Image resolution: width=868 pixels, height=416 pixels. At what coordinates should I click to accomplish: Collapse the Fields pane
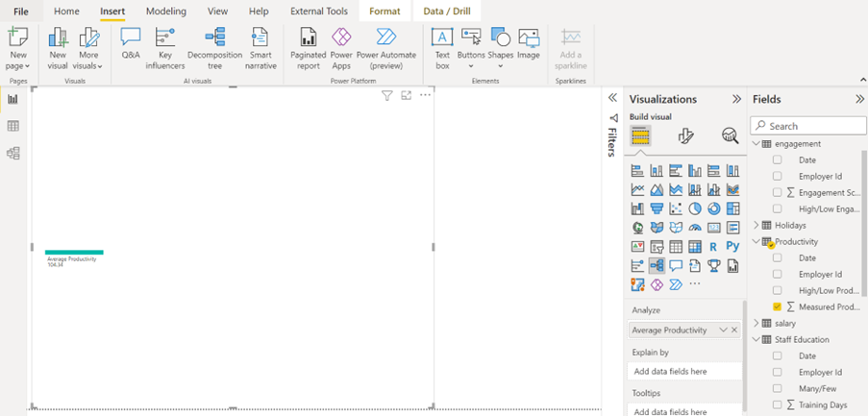(859, 100)
